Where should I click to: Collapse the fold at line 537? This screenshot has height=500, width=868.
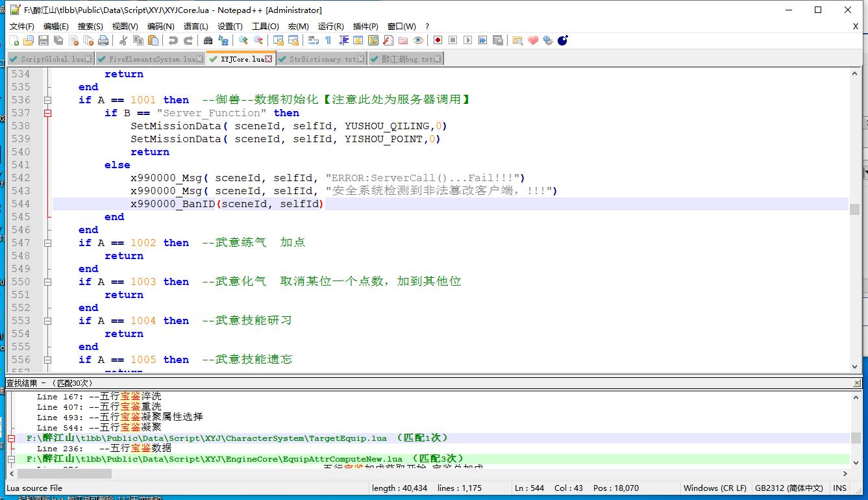point(47,113)
